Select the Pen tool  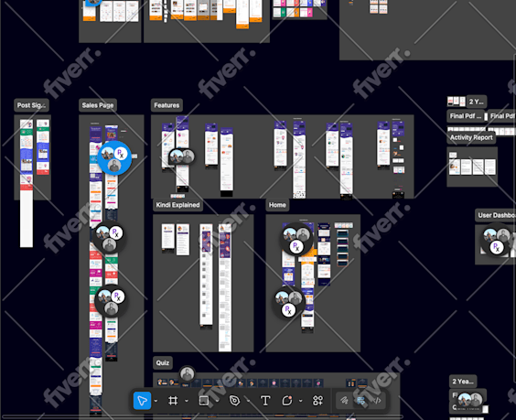click(234, 401)
